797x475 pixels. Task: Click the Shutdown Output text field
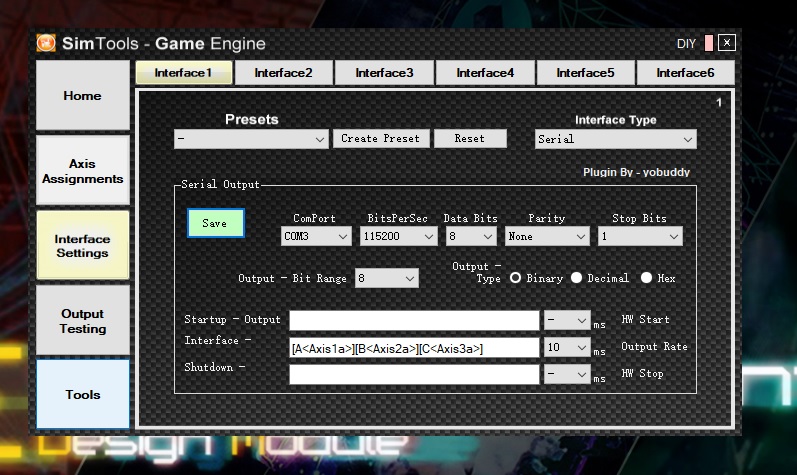tap(414, 374)
